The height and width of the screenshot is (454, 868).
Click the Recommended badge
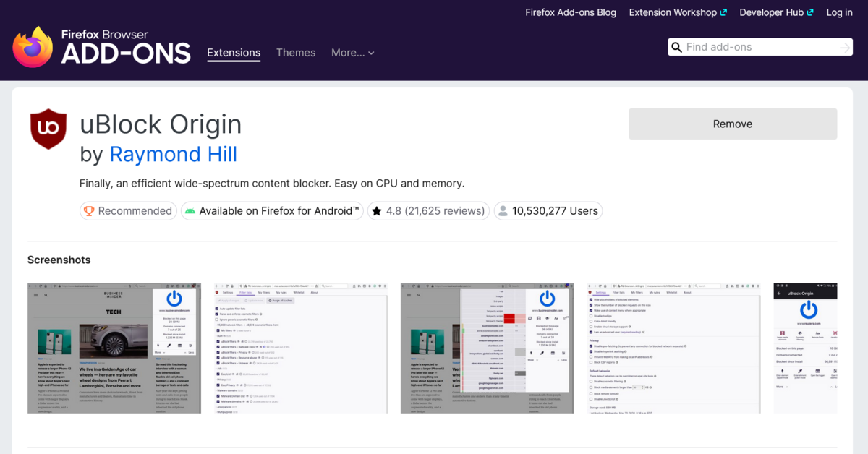(128, 211)
